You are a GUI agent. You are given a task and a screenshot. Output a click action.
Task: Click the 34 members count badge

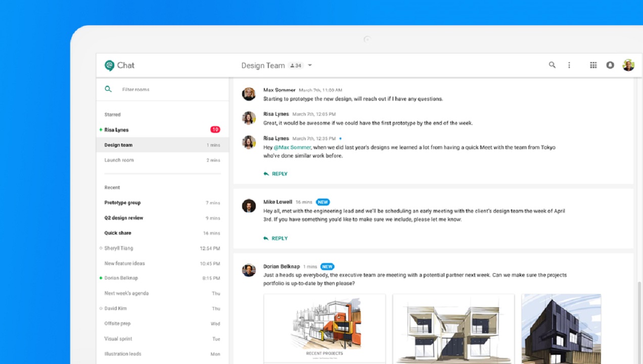coord(296,66)
